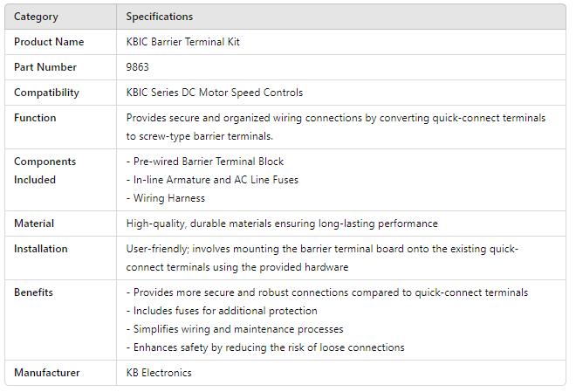The image size is (576, 392).
Task: Click the Installation row label
Action: click(41, 249)
